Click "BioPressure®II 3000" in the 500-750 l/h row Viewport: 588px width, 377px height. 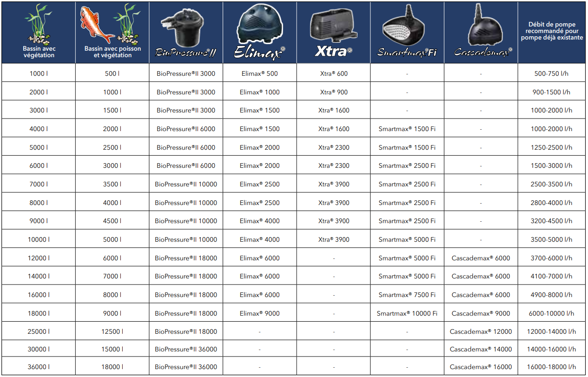[186, 73]
